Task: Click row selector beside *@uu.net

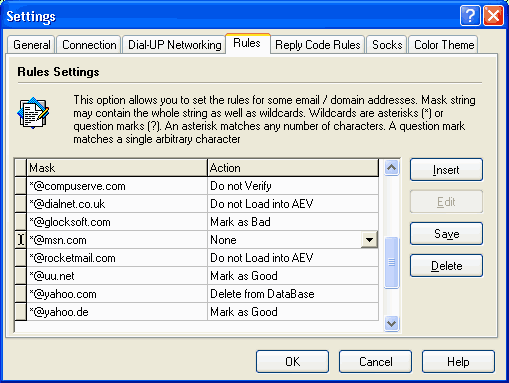Action: tap(21, 276)
